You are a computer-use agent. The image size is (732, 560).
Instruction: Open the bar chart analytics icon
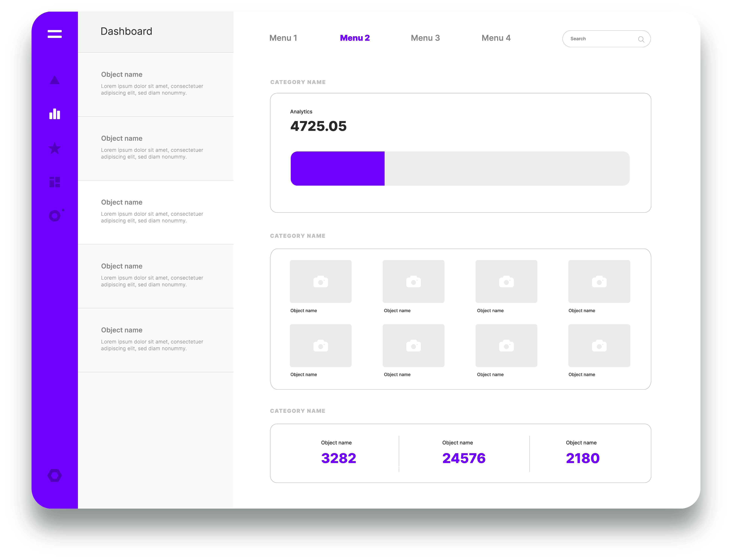(x=55, y=114)
